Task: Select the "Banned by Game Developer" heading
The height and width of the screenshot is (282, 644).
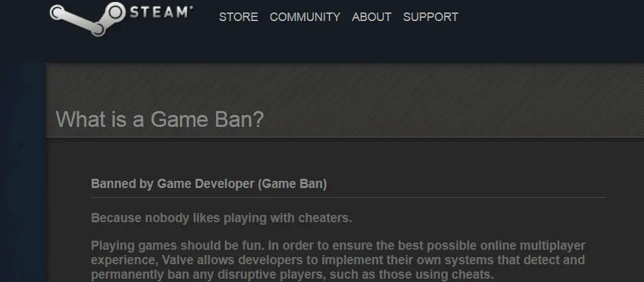Action: tap(173, 184)
